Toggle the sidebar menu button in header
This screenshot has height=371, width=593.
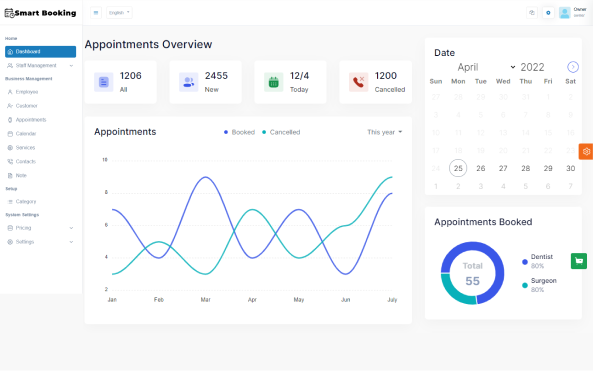(x=96, y=13)
